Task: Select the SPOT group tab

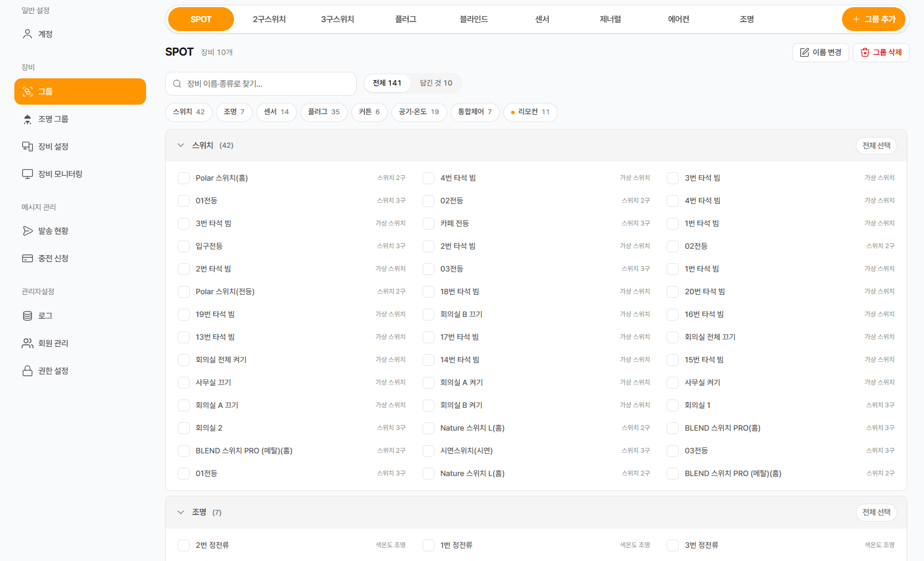Action: click(201, 19)
